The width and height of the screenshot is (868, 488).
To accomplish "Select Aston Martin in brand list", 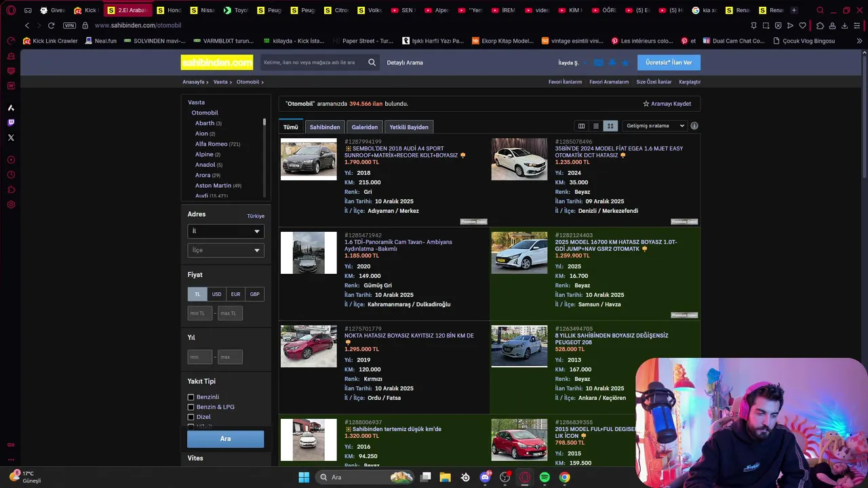I will point(213,186).
